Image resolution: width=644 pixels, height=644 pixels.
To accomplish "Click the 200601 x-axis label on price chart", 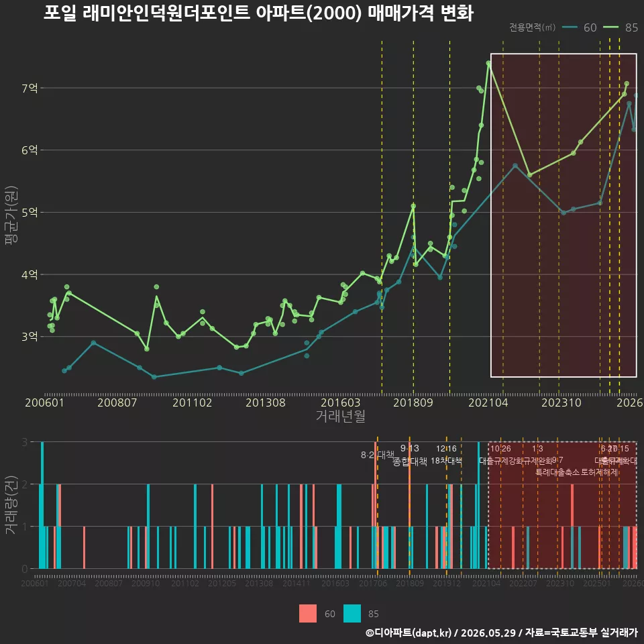I will [44, 402].
